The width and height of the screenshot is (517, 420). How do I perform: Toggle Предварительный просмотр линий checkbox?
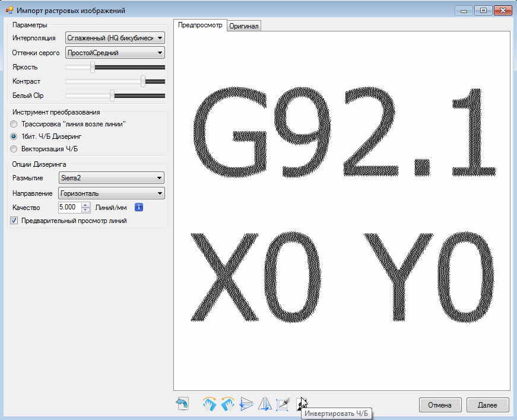point(14,221)
